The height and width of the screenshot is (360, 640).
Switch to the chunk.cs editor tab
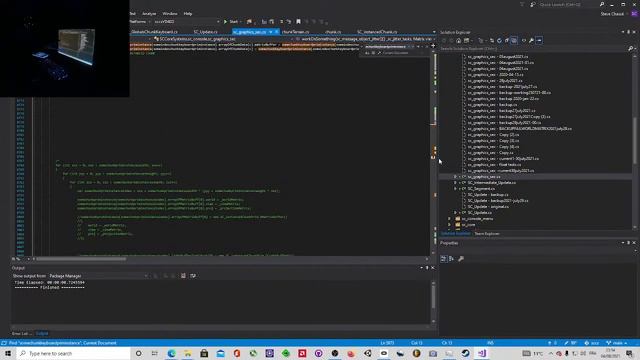click(333, 32)
